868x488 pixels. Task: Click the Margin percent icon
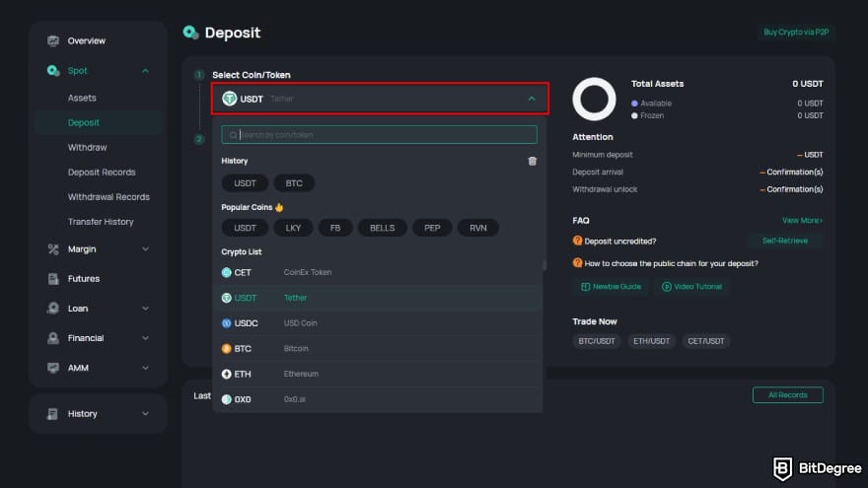(x=53, y=249)
